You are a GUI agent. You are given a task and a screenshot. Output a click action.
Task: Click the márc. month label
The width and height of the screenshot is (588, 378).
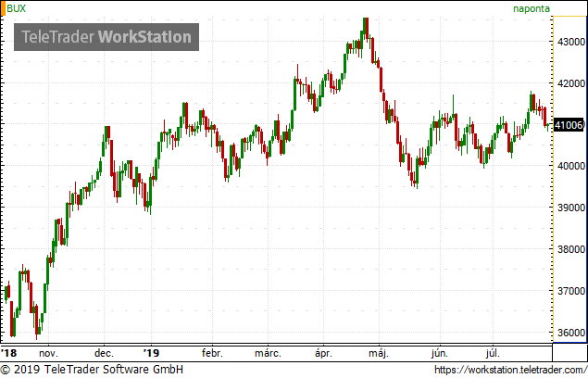click(268, 353)
